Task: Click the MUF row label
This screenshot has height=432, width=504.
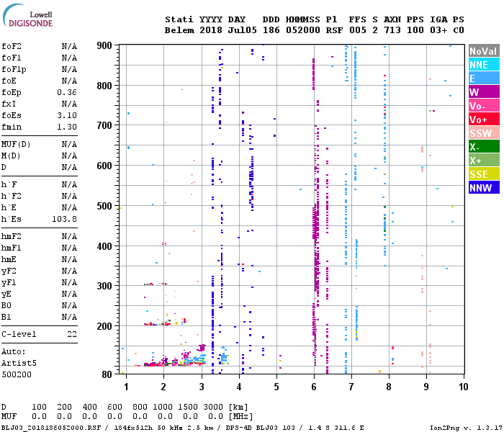Action: coord(9,416)
